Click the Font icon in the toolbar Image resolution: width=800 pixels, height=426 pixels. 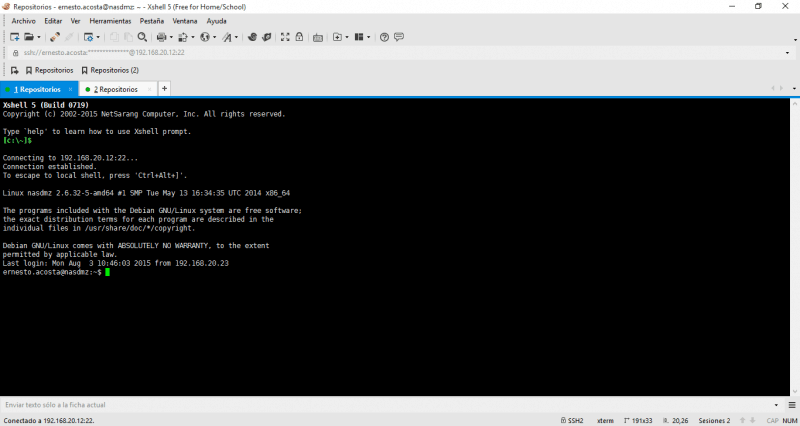tap(227, 37)
